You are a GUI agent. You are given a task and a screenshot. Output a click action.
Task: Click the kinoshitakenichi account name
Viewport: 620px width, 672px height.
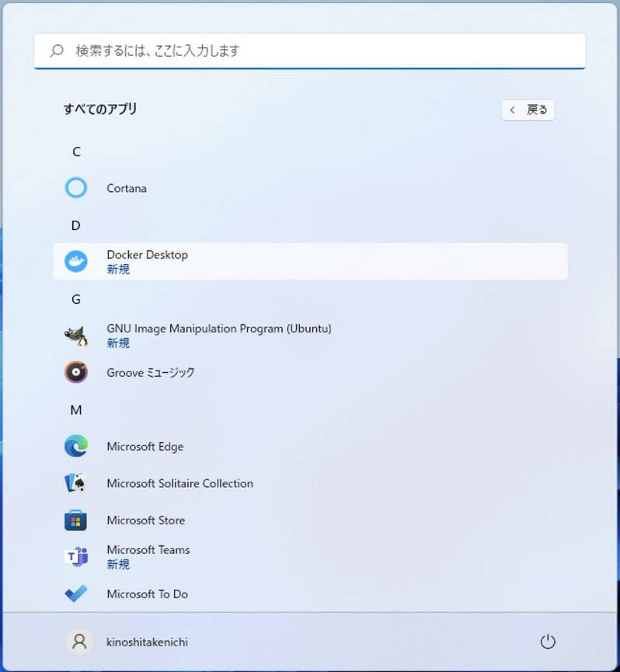click(x=147, y=642)
